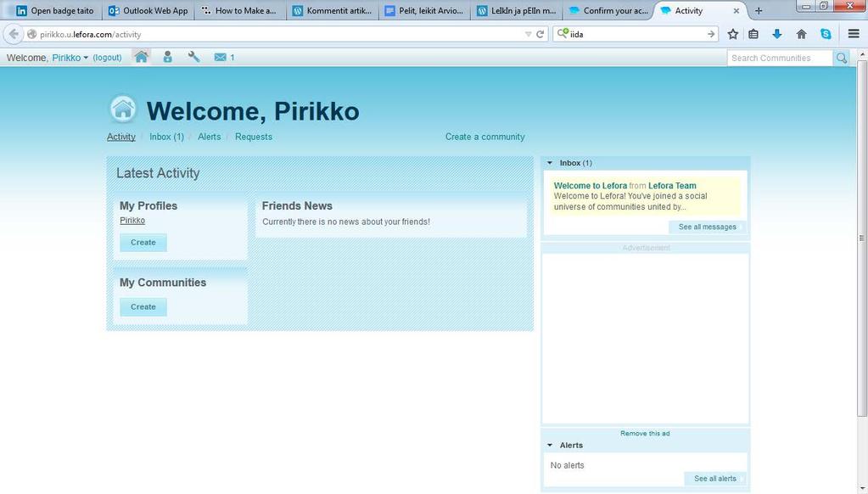The image size is (868, 494).
Task: Submit browser search with arrow icon
Action: coord(711,34)
